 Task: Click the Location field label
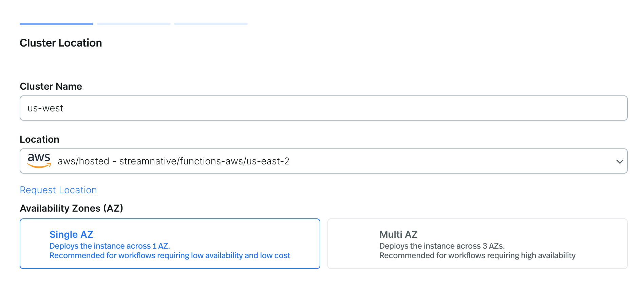pyautogui.click(x=39, y=139)
